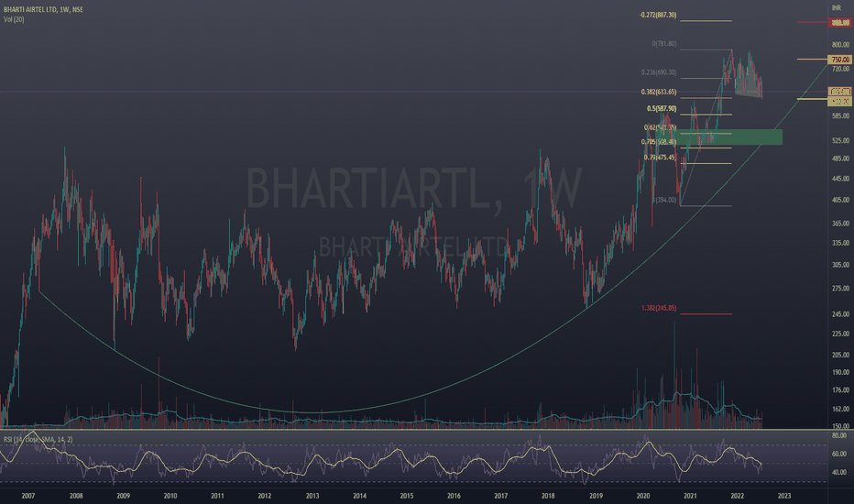Click 525.00 on the price axis
This screenshot has width=854, height=504.
pos(840,140)
